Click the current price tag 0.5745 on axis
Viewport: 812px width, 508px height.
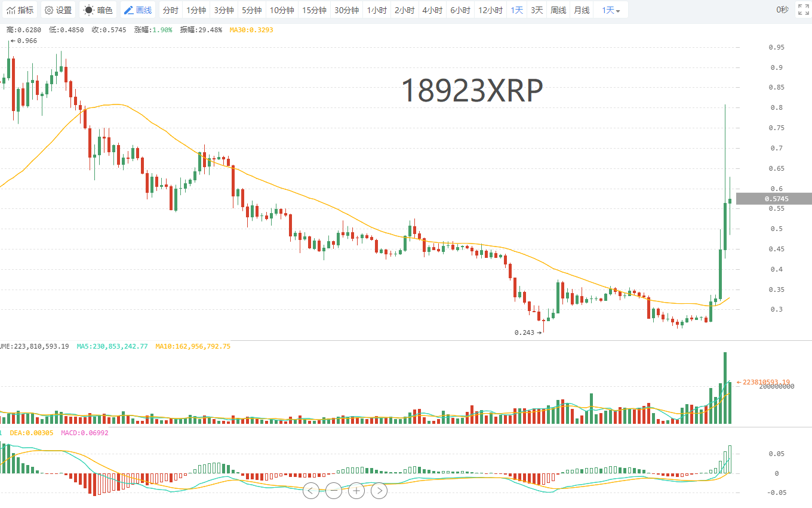click(x=774, y=199)
